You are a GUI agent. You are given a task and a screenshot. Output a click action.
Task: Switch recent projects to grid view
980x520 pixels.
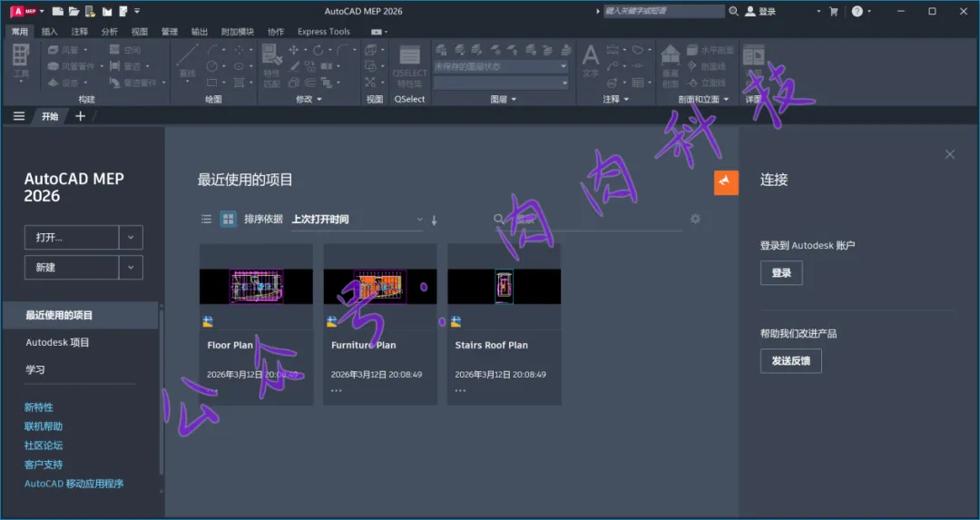[x=228, y=219]
